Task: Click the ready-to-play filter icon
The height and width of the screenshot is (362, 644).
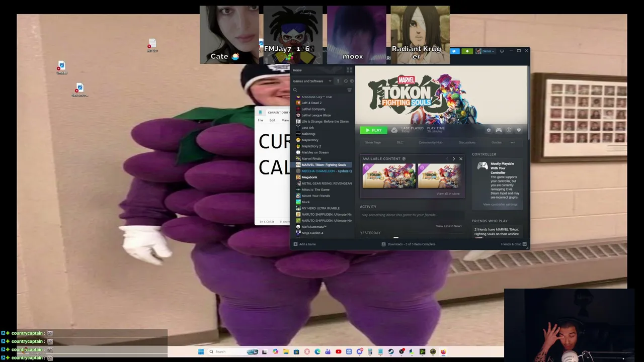Action: click(352, 81)
